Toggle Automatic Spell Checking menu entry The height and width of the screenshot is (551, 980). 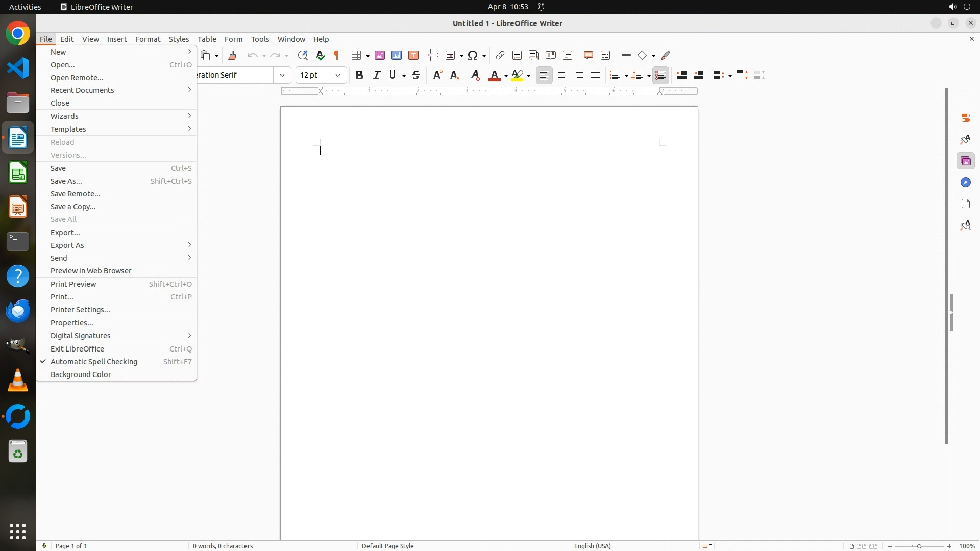coord(94,362)
